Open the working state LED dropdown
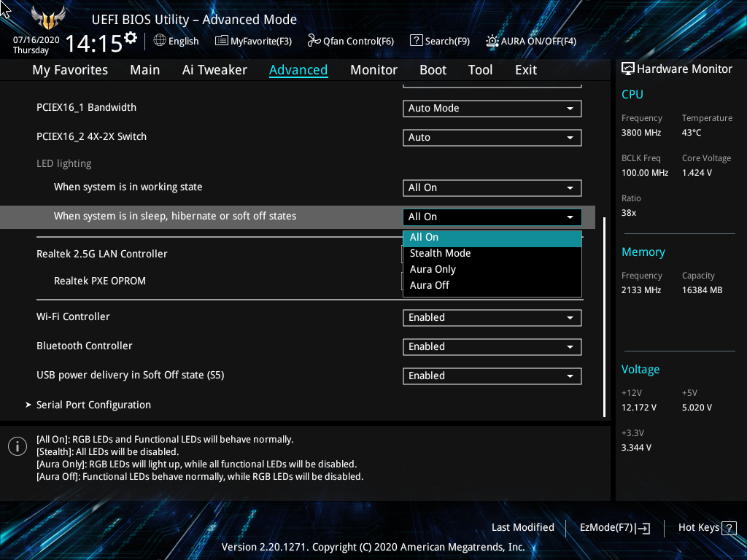The width and height of the screenshot is (747, 560). 492,187
